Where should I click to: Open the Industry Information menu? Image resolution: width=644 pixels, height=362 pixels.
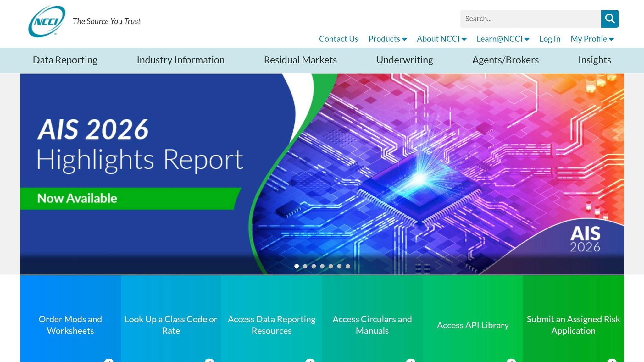(180, 60)
